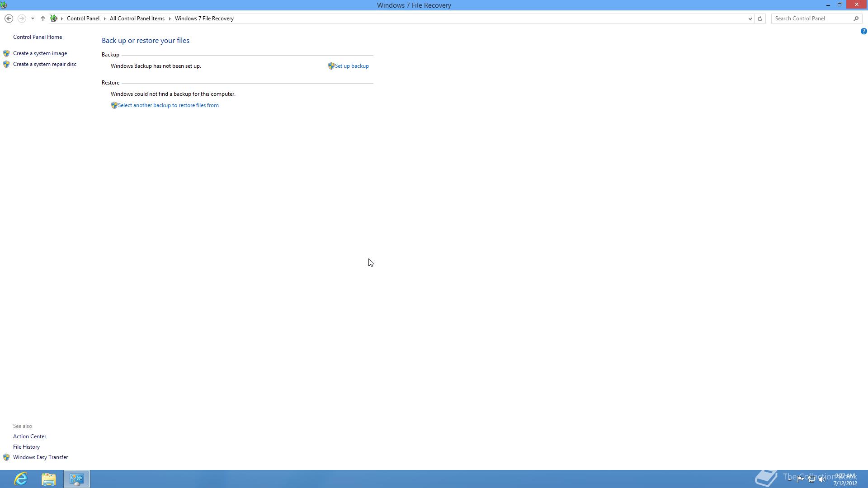
Task: Open Control Panel breadcrumb
Action: pos(83,19)
